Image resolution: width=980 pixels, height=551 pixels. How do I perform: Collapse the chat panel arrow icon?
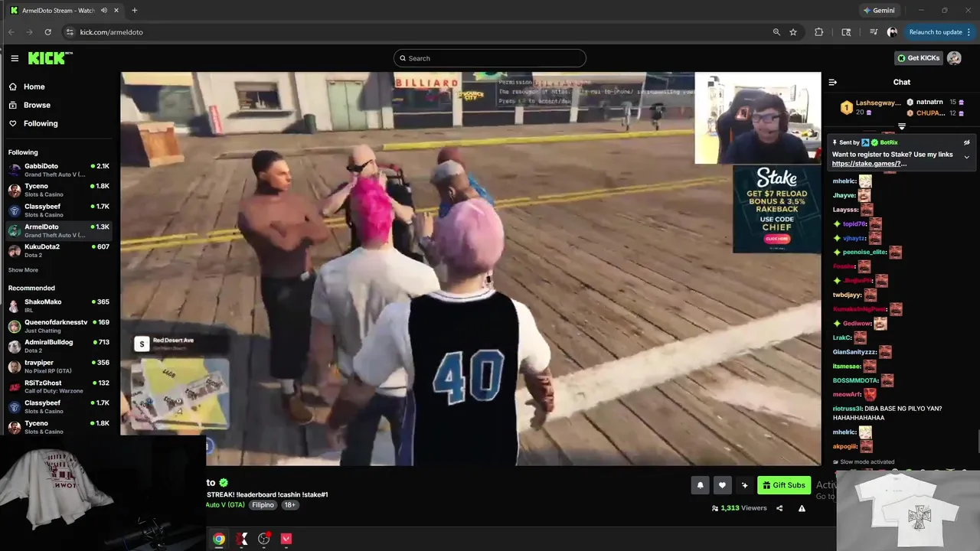pyautogui.click(x=833, y=82)
